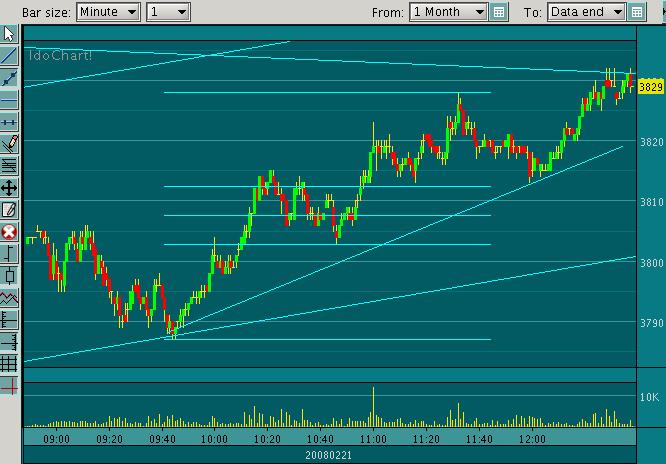
Task: Click the 10:40 time axis label
Action: click(x=320, y=439)
